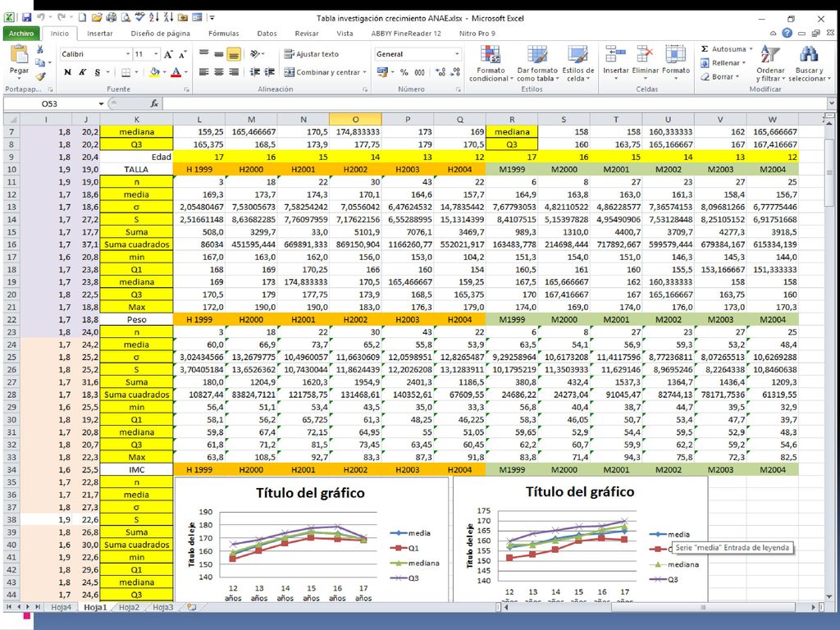The image size is (840, 630).
Task: Toggle italic formatting (K)
Action: tap(82, 72)
